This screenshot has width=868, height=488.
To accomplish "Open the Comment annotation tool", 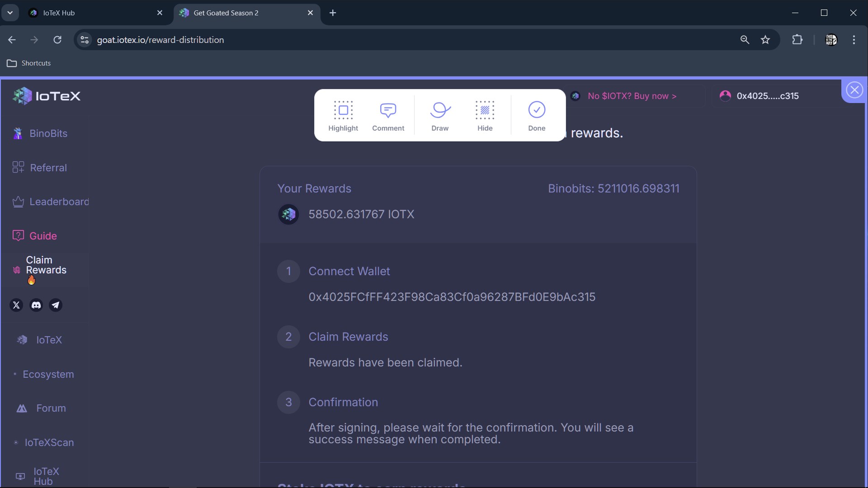I will [388, 116].
